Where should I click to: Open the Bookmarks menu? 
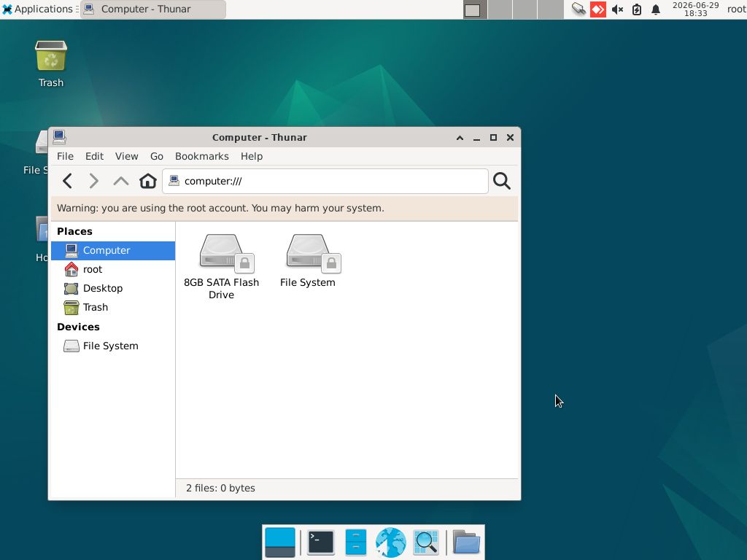click(x=202, y=156)
